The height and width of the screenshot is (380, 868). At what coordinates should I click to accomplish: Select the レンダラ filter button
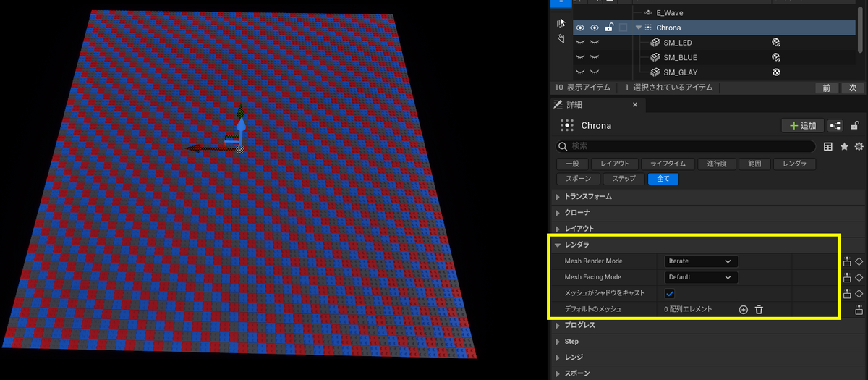[794, 164]
